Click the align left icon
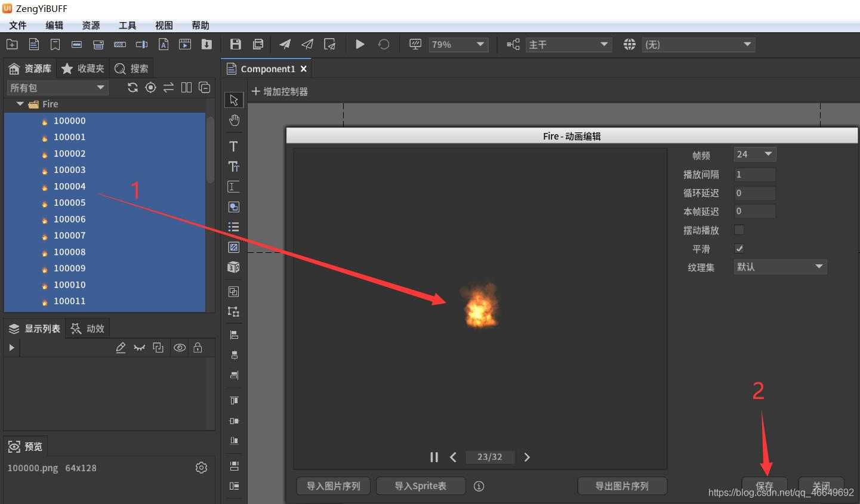860x504 pixels. pos(234,335)
